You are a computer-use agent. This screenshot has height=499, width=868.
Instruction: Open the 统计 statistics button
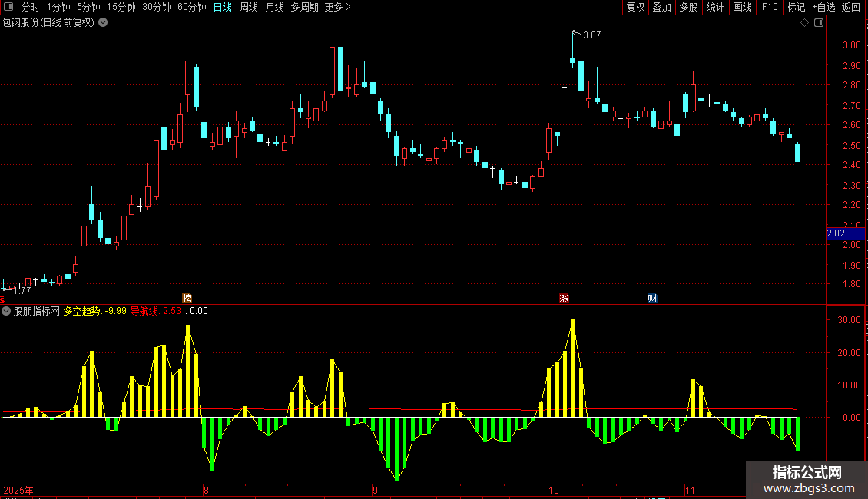click(x=715, y=7)
